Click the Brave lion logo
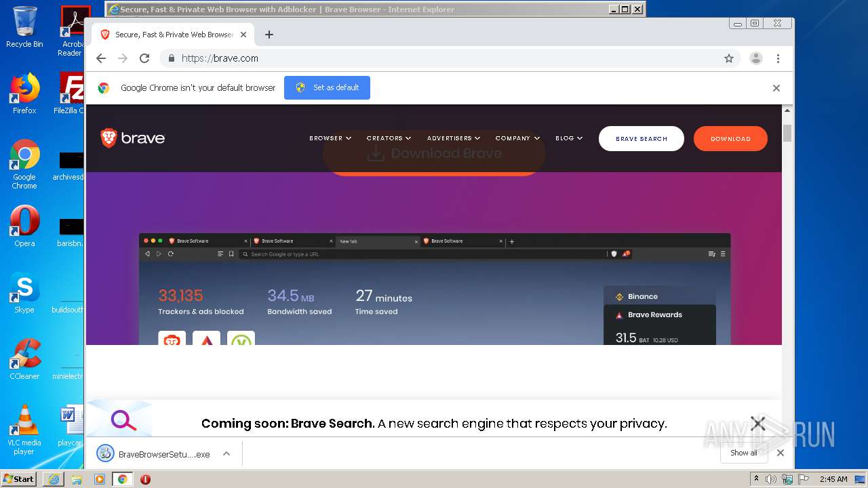The height and width of the screenshot is (488, 868). (133, 138)
